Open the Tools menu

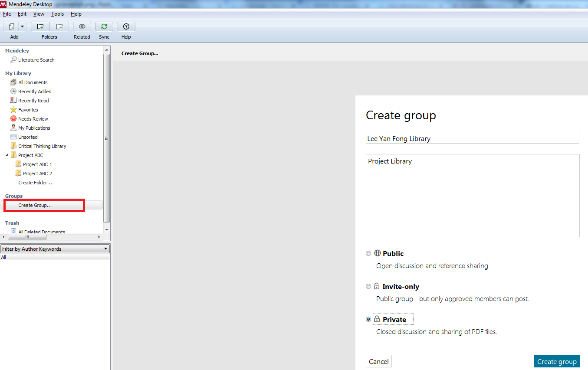(x=57, y=14)
